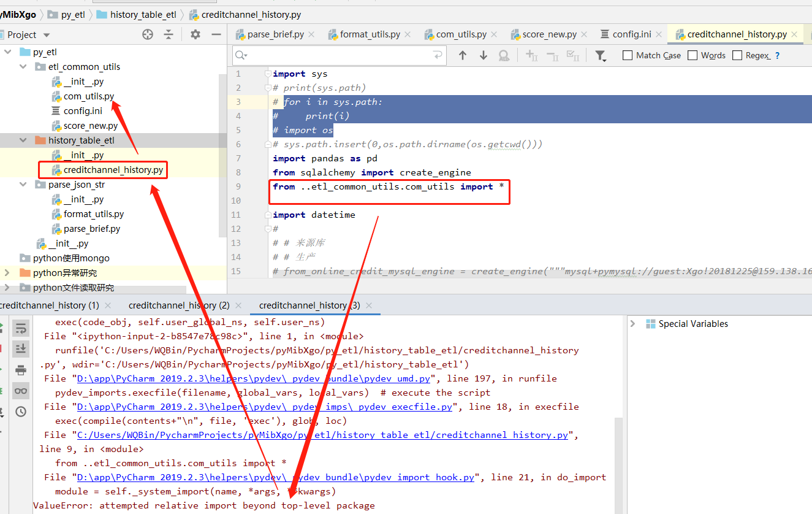Viewport: 812px width, 514px height.
Task: Open console history clock icon
Action: coord(21,412)
